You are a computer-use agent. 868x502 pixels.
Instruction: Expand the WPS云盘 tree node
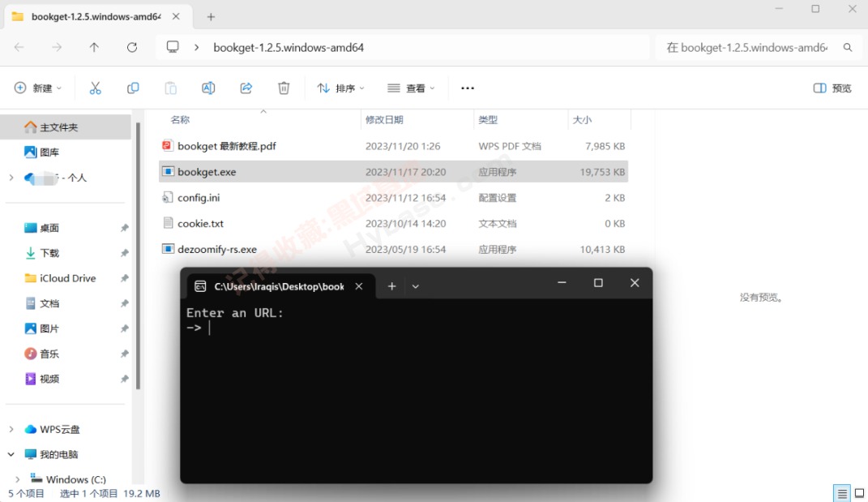coord(11,429)
